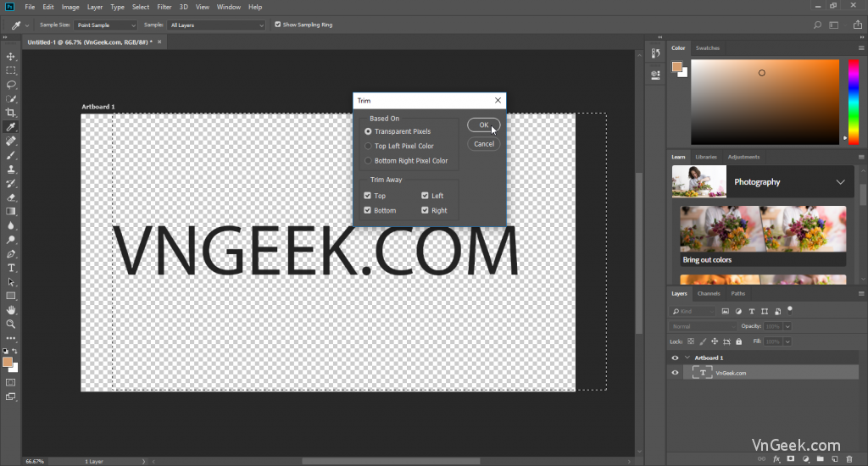Expand the Photography learn category
868x466 pixels.
pyautogui.click(x=840, y=182)
